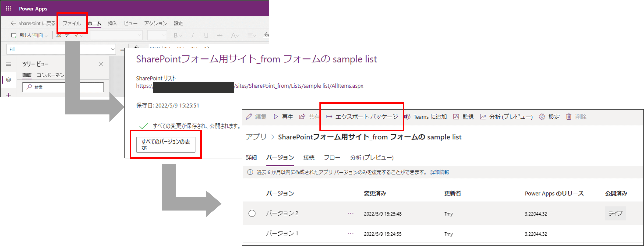Image resolution: width=644 pixels, height=246 pixels.
Task: Open the font family dropdown
Action: coord(116,35)
